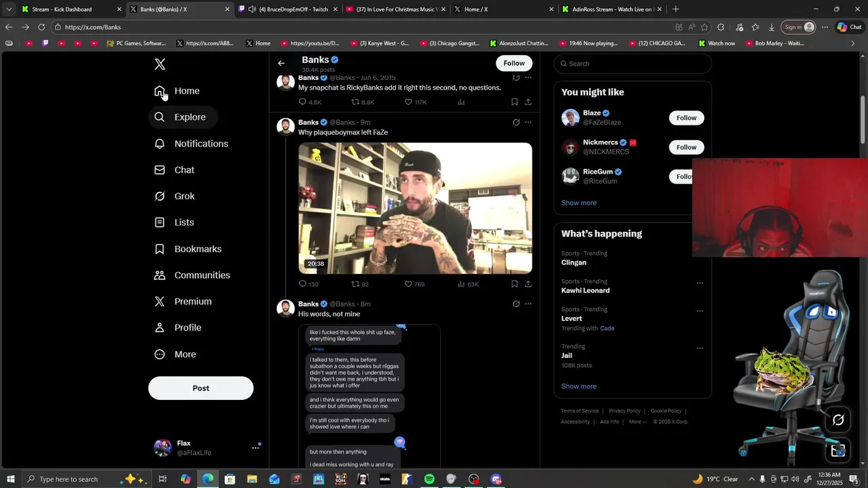This screenshot has height=488, width=868.
Task: Bookmark the plaqueboymax video post
Action: tap(515, 284)
